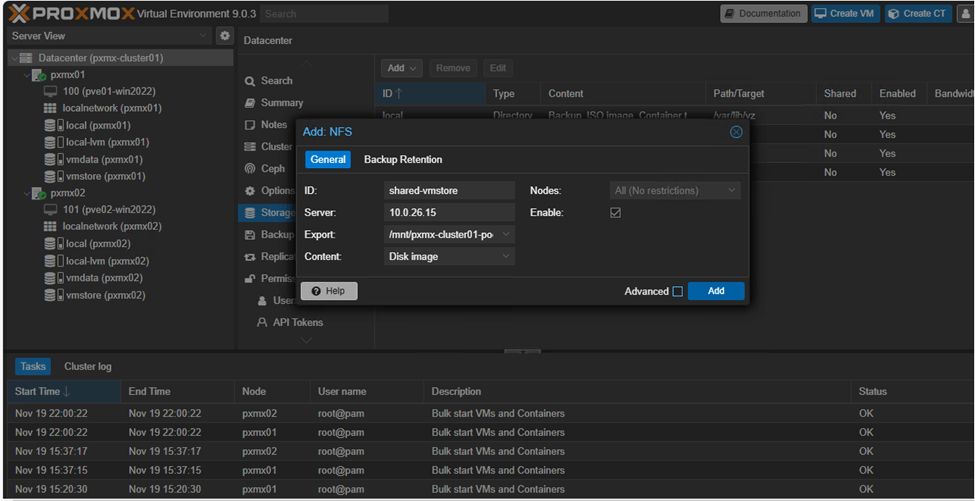Click the vmdata (pxmx02) storage icon
The width and height of the screenshot is (975, 501).
click(51, 279)
